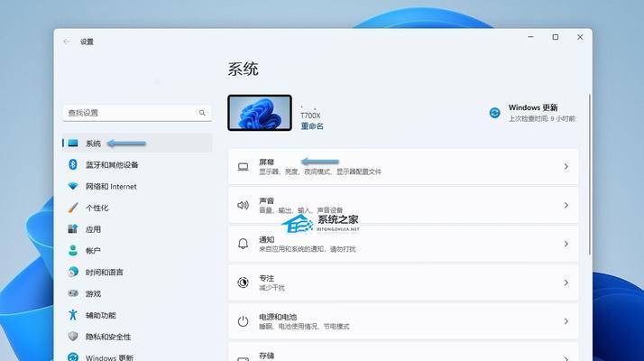
Task: Click 通知 description 来自应用和系统的通知 text
Action: 308,249
